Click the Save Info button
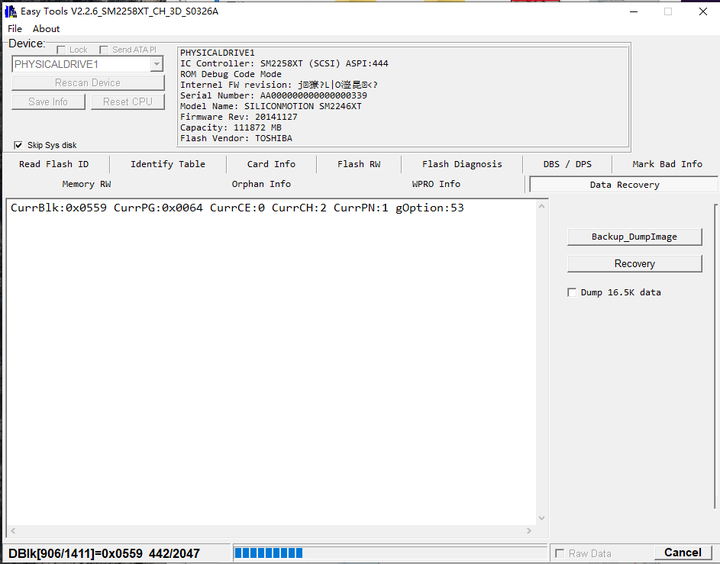Viewport: 720px width, 564px height. pos(48,102)
